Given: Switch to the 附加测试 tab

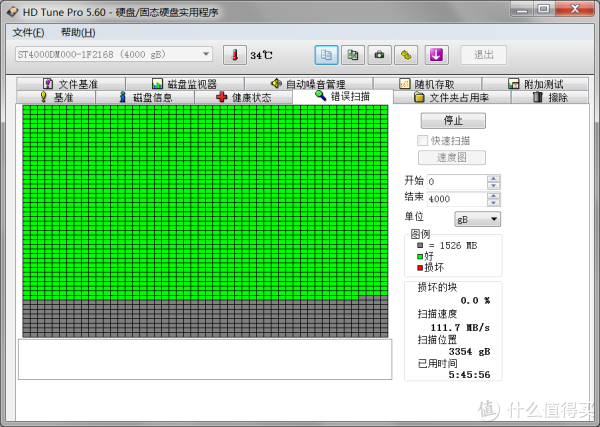Looking at the screenshot, I should click(535, 84).
